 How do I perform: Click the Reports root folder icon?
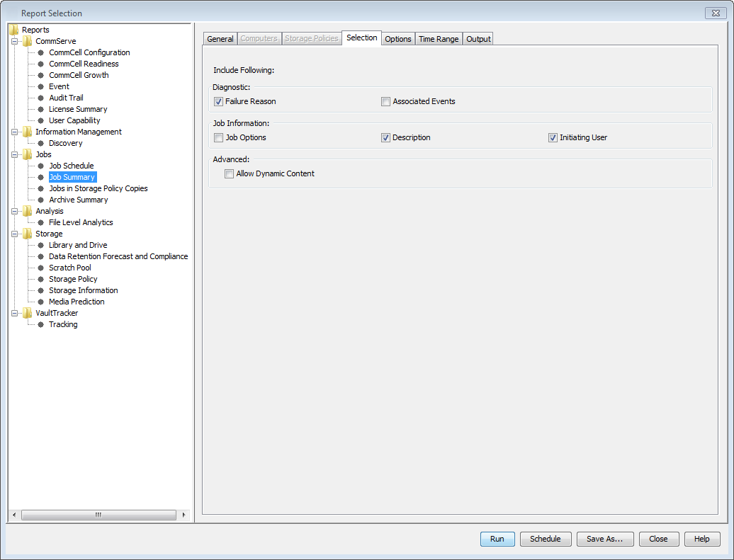tap(13, 30)
